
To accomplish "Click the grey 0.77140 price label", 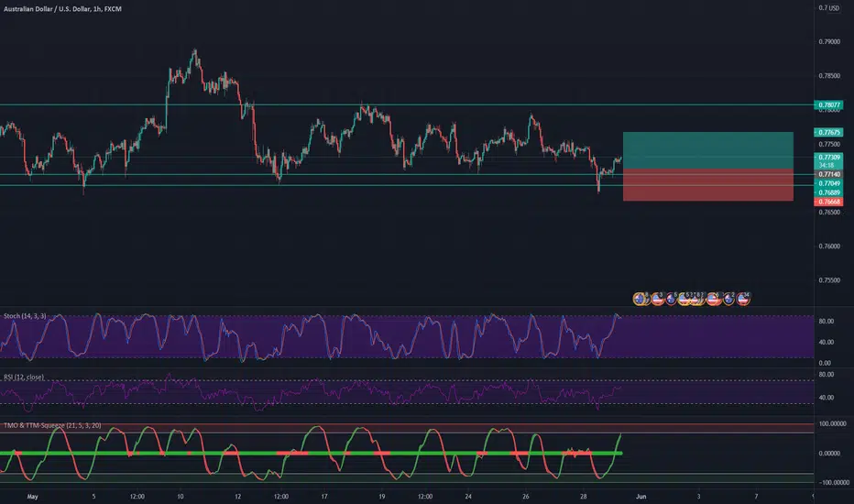I will (x=828, y=174).
